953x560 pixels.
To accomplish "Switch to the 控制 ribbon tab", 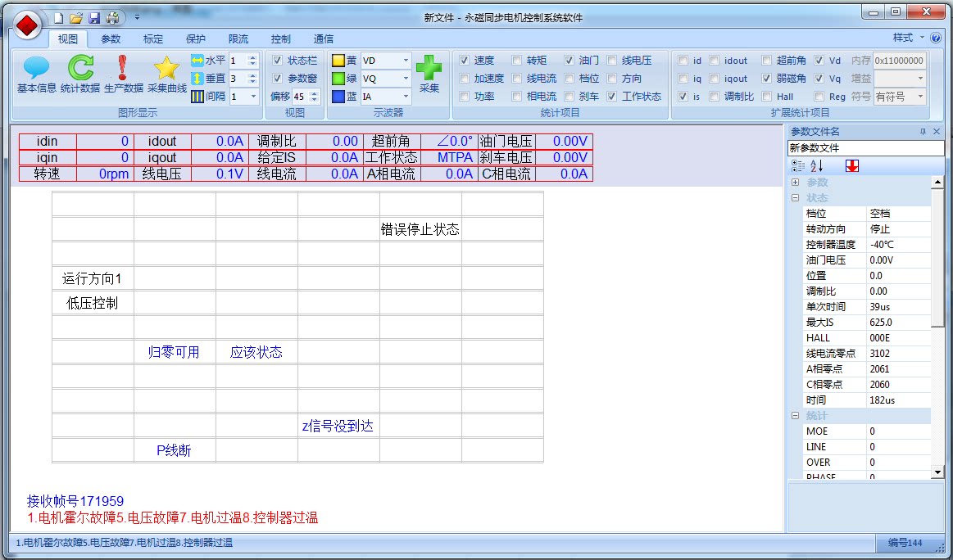I will [281, 38].
